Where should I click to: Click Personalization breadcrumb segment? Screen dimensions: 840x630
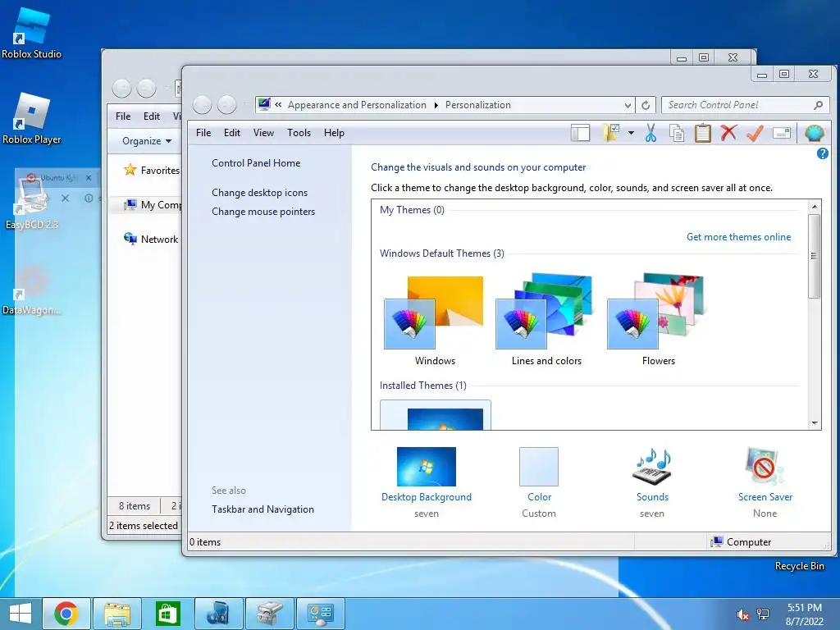[x=478, y=105]
